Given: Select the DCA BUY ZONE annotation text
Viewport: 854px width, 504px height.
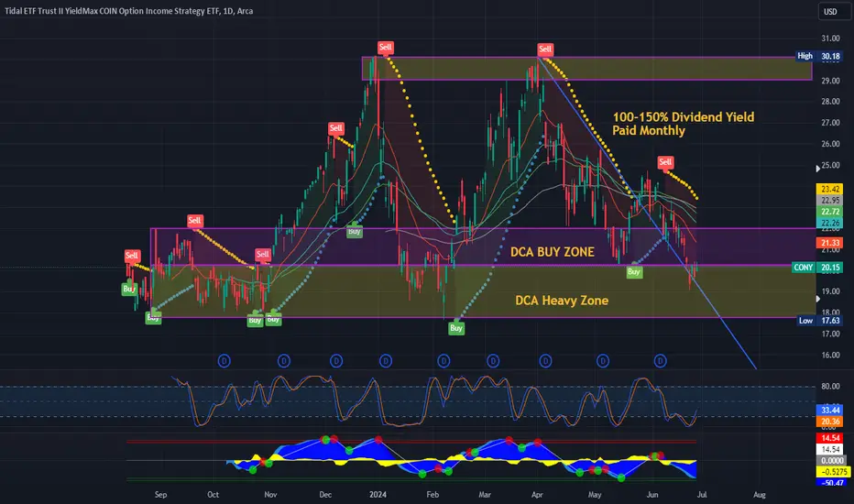Looking at the screenshot, I should click(552, 252).
